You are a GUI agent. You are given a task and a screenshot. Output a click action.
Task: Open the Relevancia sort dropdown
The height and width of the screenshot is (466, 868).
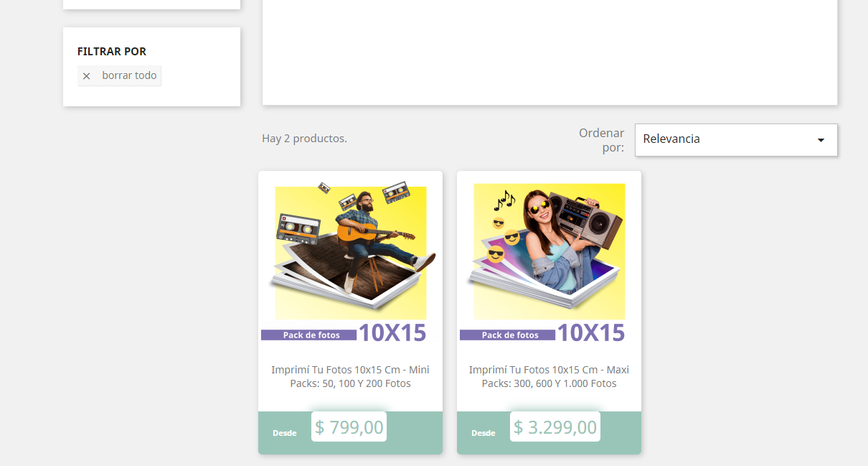click(x=736, y=139)
